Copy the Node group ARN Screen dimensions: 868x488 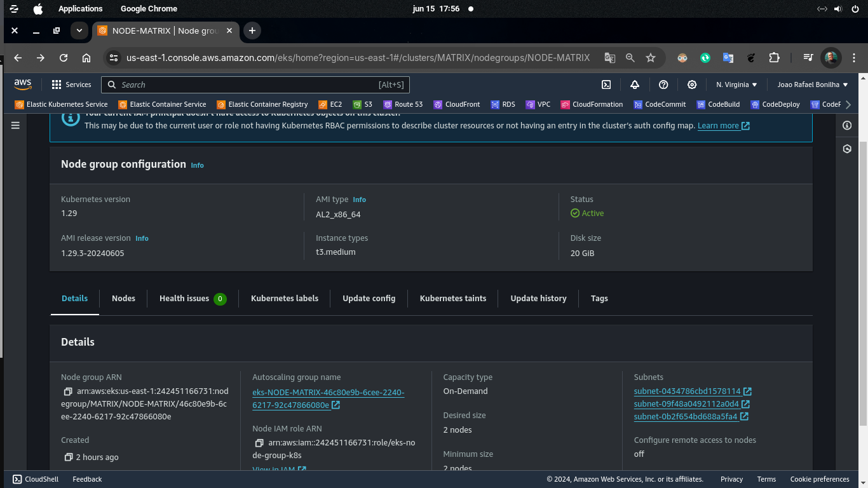click(68, 391)
